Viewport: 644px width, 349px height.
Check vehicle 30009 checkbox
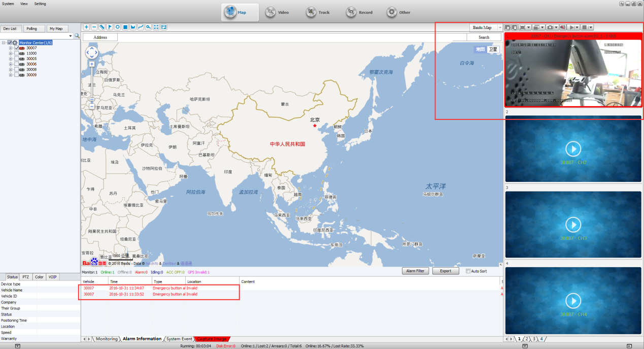(17, 75)
